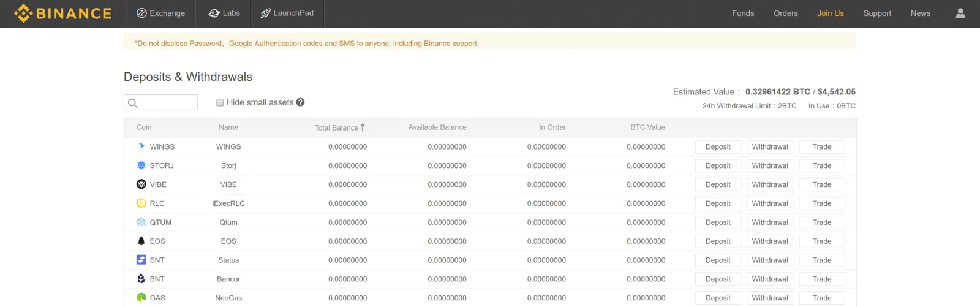Click Withdrawal for RLC
This screenshot has width=980, height=307.
pos(770,203)
